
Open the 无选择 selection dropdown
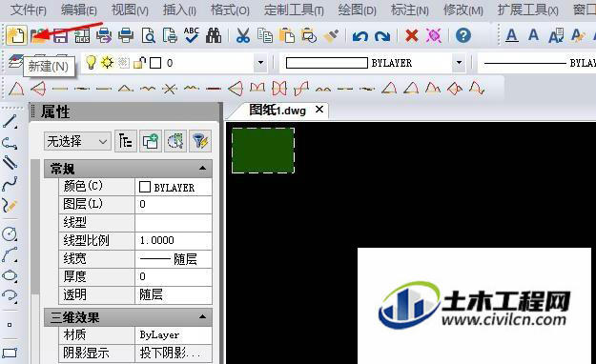tap(77, 141)
